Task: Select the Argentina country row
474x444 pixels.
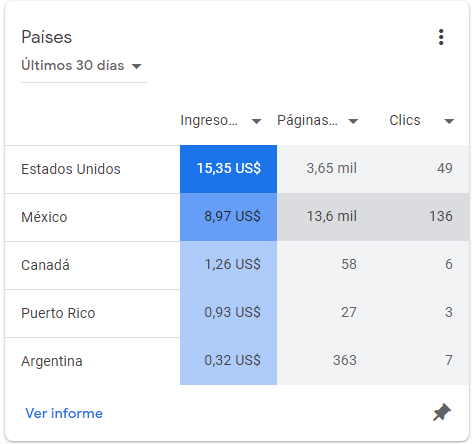Action: [237, 361]
